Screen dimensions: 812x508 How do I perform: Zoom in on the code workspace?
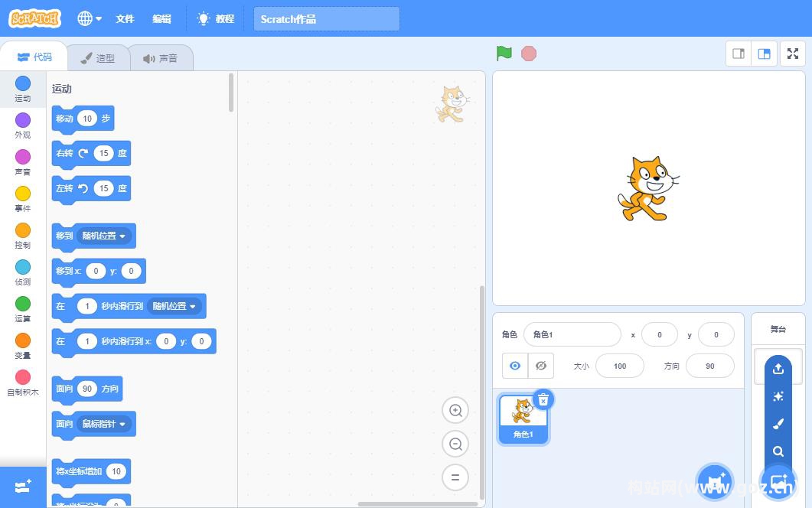click(x=455, y=411)
